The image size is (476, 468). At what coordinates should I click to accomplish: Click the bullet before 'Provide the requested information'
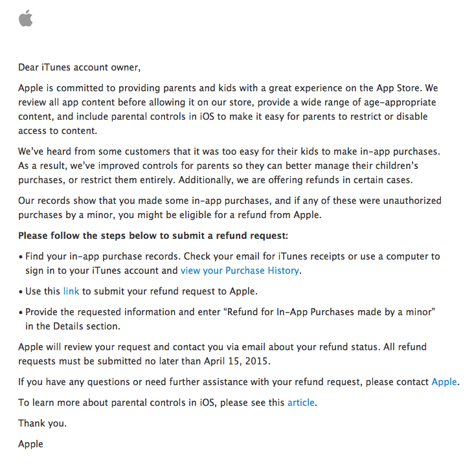point(21,313)
